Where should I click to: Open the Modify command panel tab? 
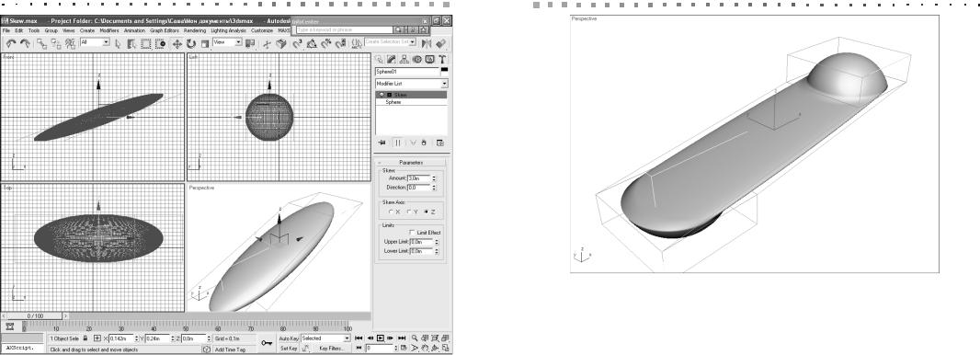(x=392, y=60)
